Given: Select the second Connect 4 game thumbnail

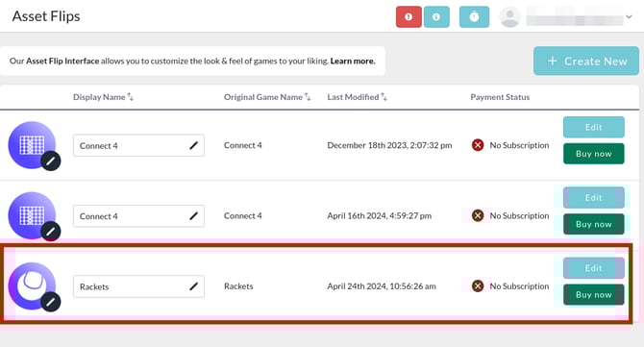Looking at the screenshot, I should tap(32, 215).
